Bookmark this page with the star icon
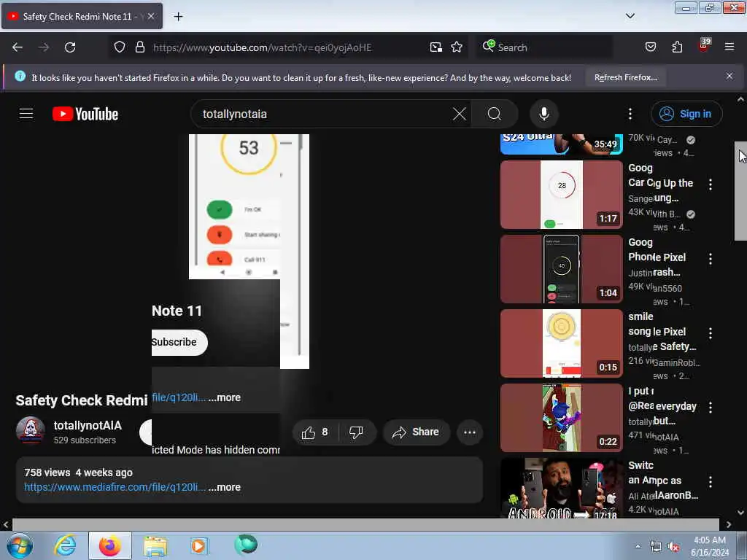The height and width of the screenshot is (560, 747). [x=457, y=47]
